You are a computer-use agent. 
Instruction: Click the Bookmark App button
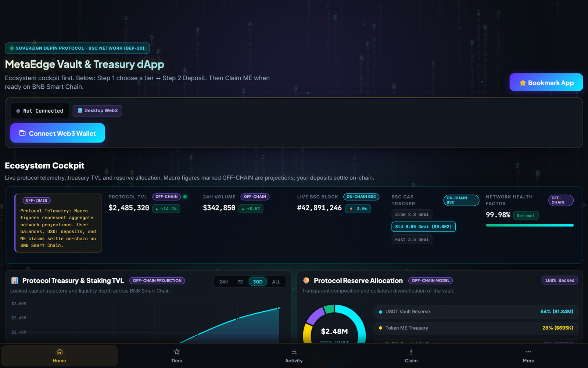546,82
